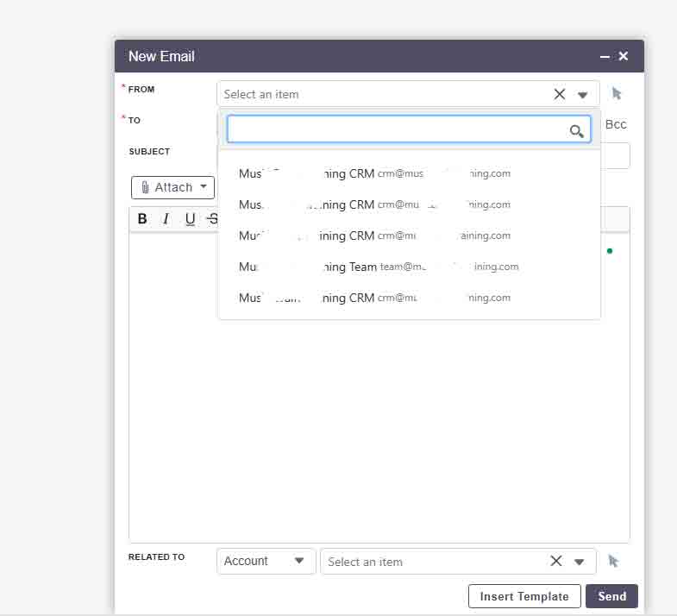677x616 pixels.
Task: Send the email
Action: pyautogui.click(x=611, y=596)
